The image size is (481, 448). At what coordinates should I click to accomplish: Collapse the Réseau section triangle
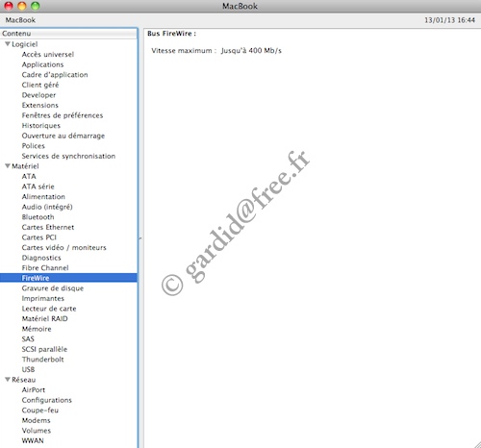pyautogui.click(x=8, y=380)
